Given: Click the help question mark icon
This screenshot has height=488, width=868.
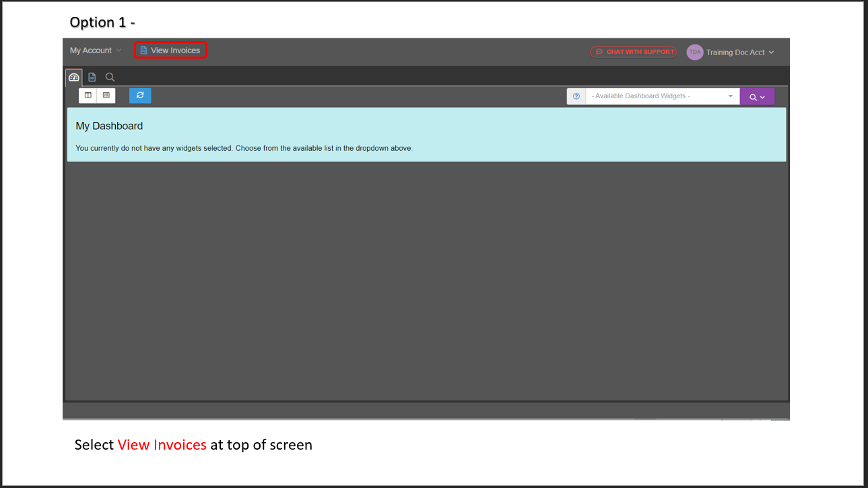Looking at the screenshot, I should point(576,96).
